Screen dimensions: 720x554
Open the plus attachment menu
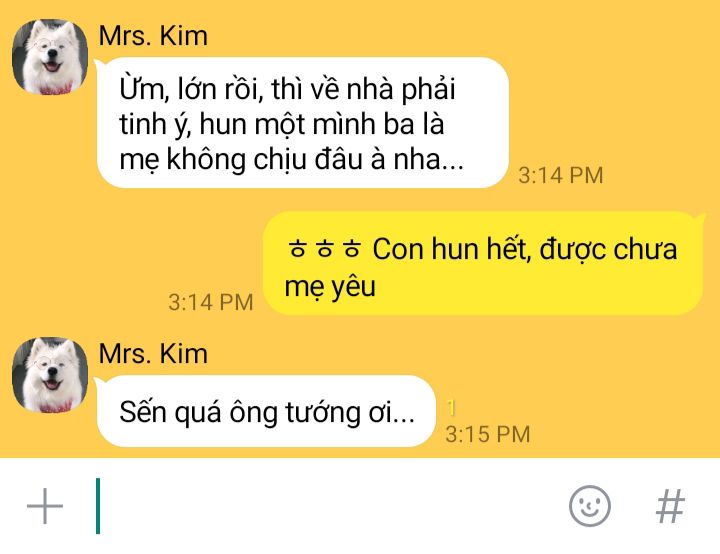[x=45, y=506]
